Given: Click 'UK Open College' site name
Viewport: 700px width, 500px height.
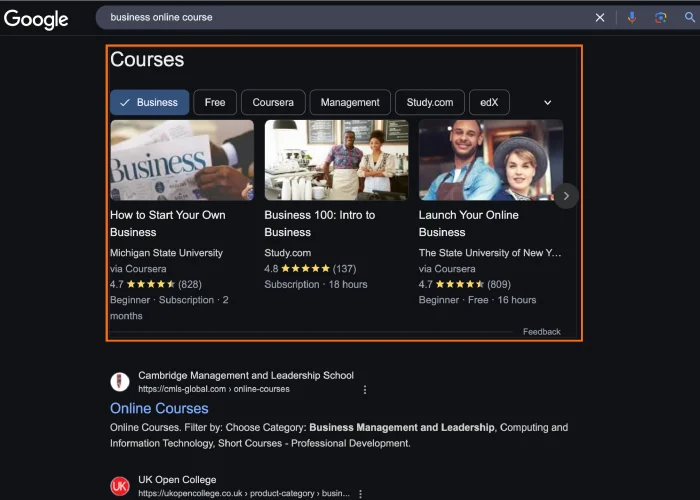Looking at the screenshot, I should [x=177, y=480].
